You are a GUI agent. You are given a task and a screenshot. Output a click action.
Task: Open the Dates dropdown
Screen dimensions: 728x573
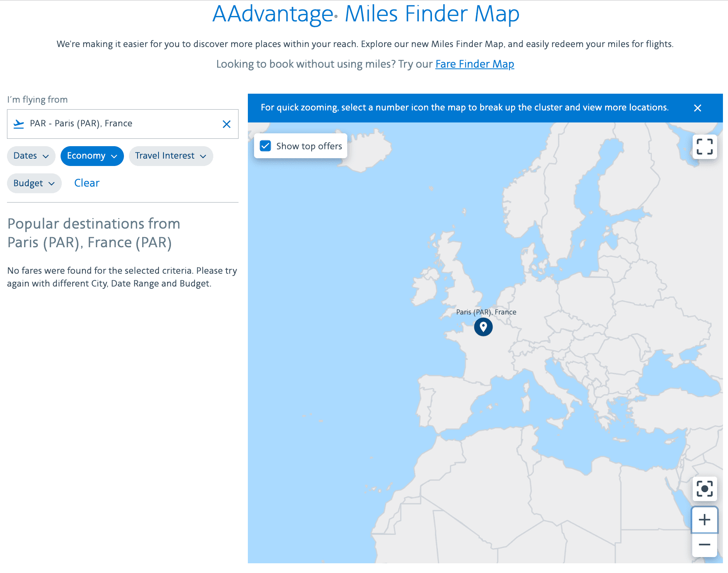31,156
